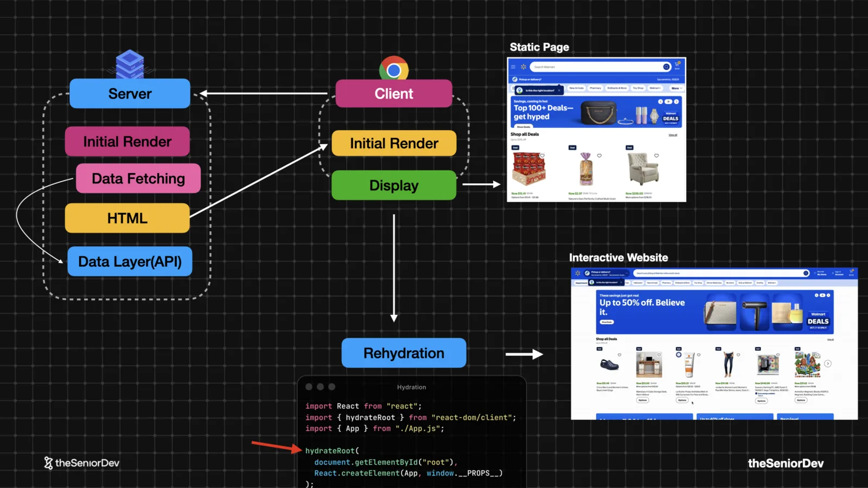
Task: Open cart icon in Static Page header
Action: [x=677, y=66]
